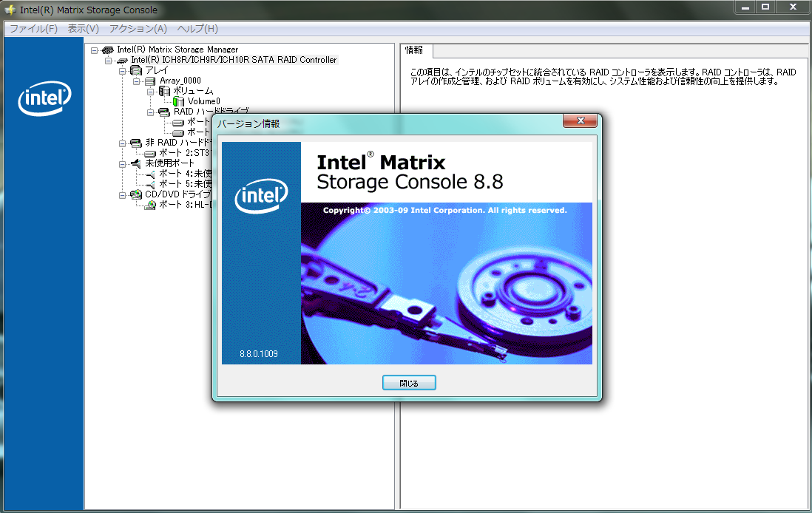This screenshot has height=513, width=812.
Task: Click the ボリューム cylinder icon
Action: pyautogui.click(x=164, y=91)
